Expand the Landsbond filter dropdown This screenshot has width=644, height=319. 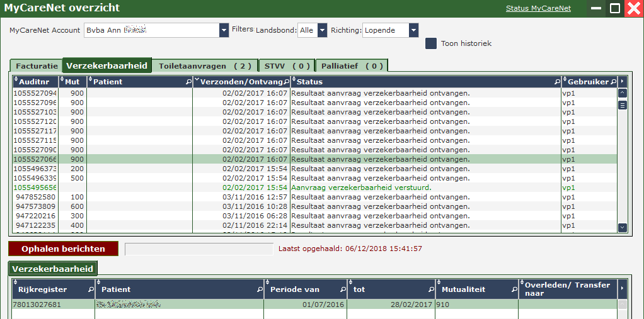point(322,30)
